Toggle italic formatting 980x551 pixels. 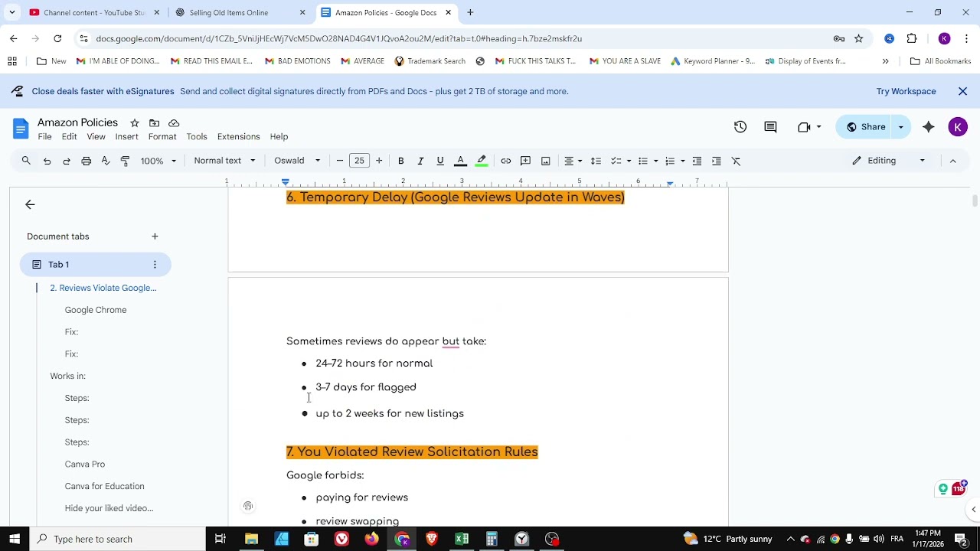420,161
